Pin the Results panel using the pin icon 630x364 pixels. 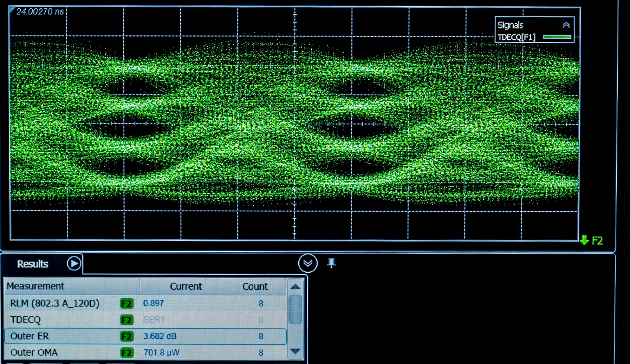coord(332,263)
